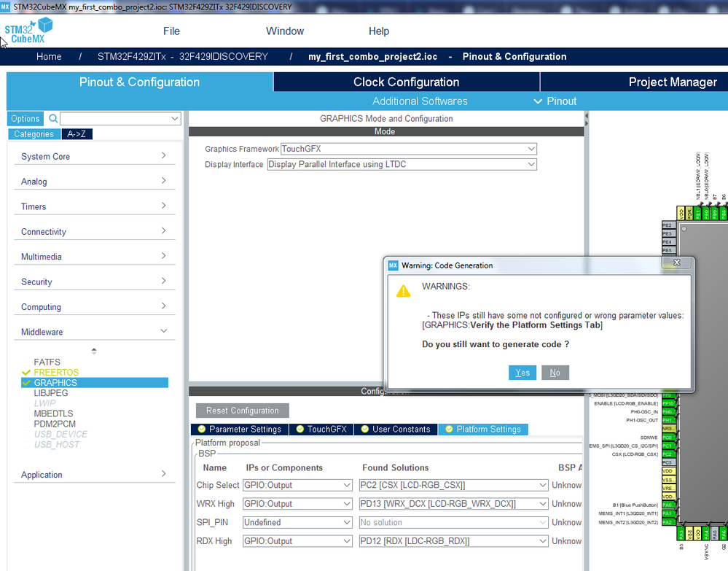Expand the Application category

click(x=94, y=475)
